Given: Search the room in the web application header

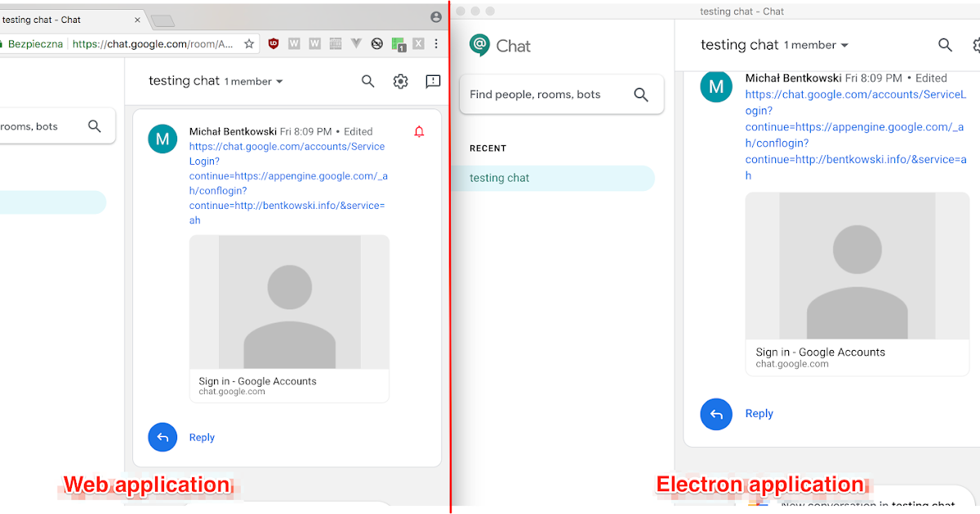Looking at the screenshot, I should coord(367,81).
